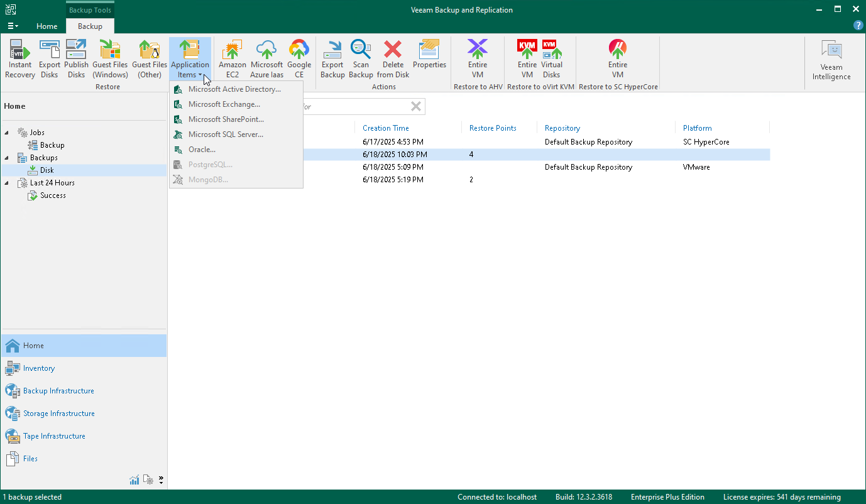Collapse the Backups tree node

click(x=8, y=158)
